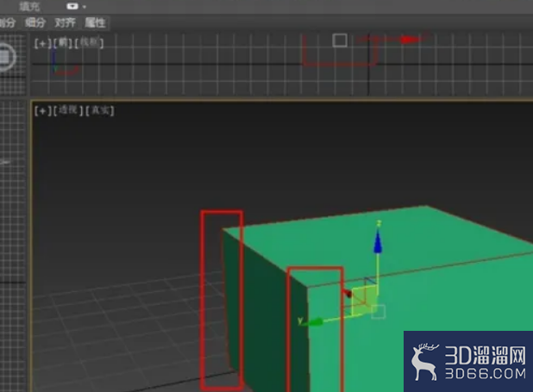533x392 pixels.
Task: Open the front viewport [线框] shading menu
Action: [89, 43]
